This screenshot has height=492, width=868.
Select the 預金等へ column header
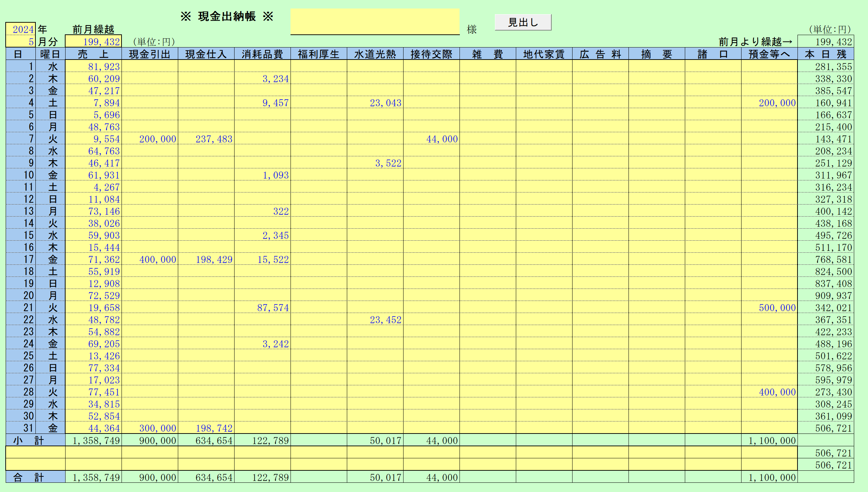click(770, 54)
